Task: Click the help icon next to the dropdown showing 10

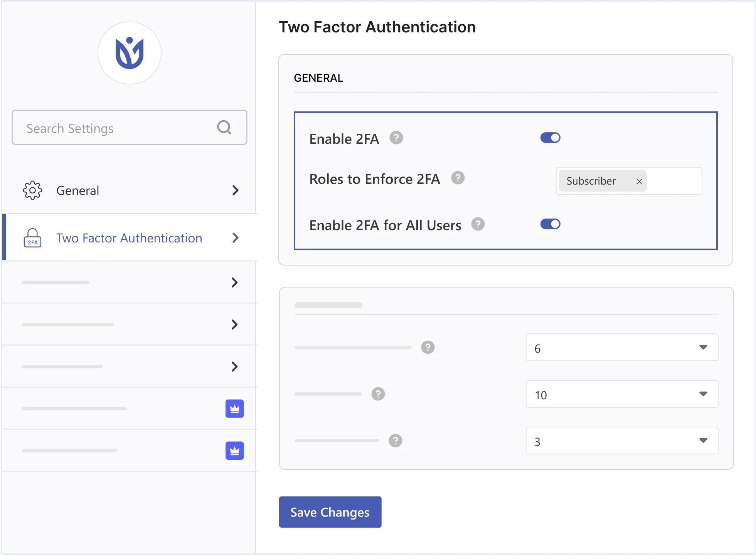Action: [x=378, y=394]
